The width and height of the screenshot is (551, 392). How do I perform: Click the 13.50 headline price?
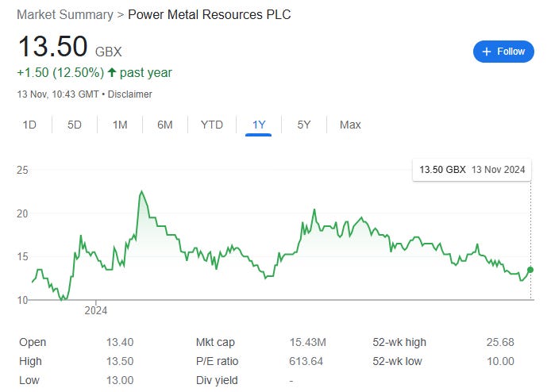click(52, 46)
